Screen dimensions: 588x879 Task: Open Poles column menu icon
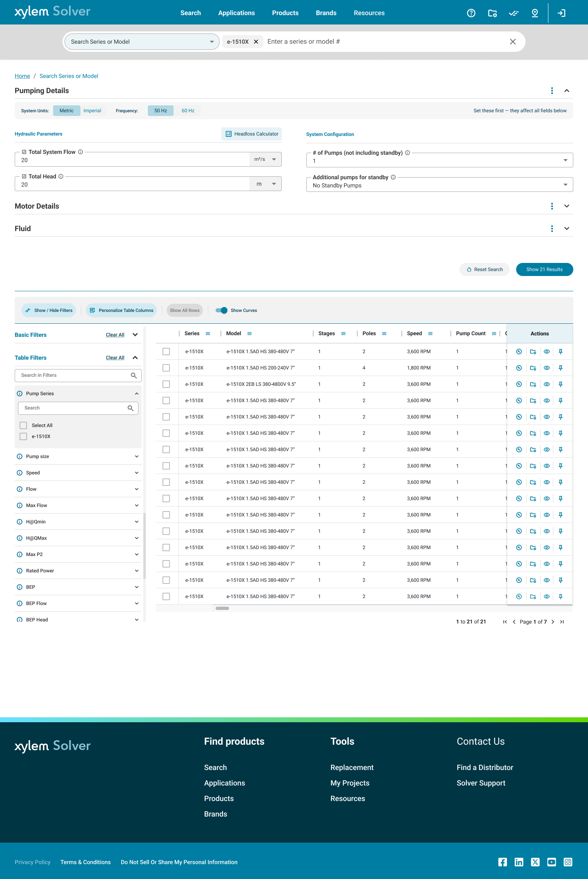[x=384, y=334]
